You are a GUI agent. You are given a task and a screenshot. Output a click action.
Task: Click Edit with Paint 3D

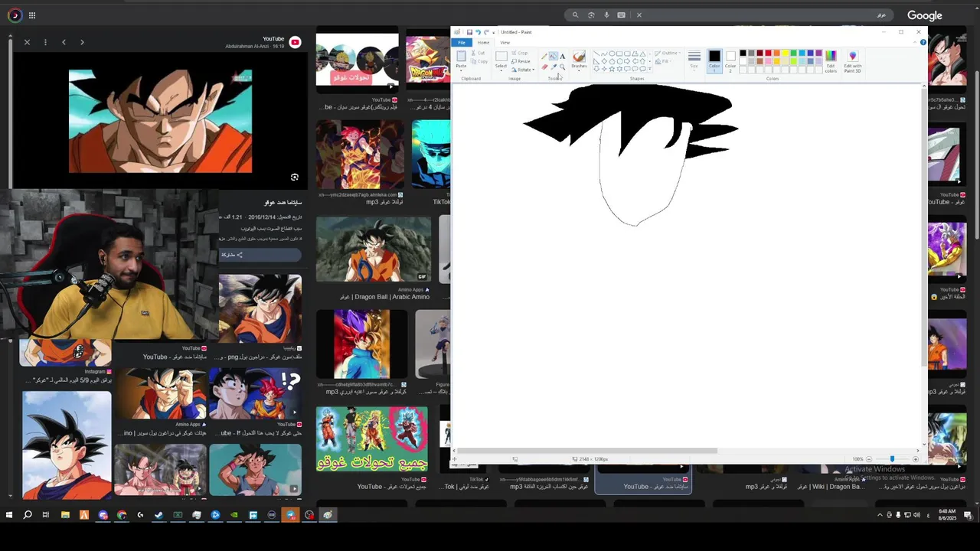point(853,60)
